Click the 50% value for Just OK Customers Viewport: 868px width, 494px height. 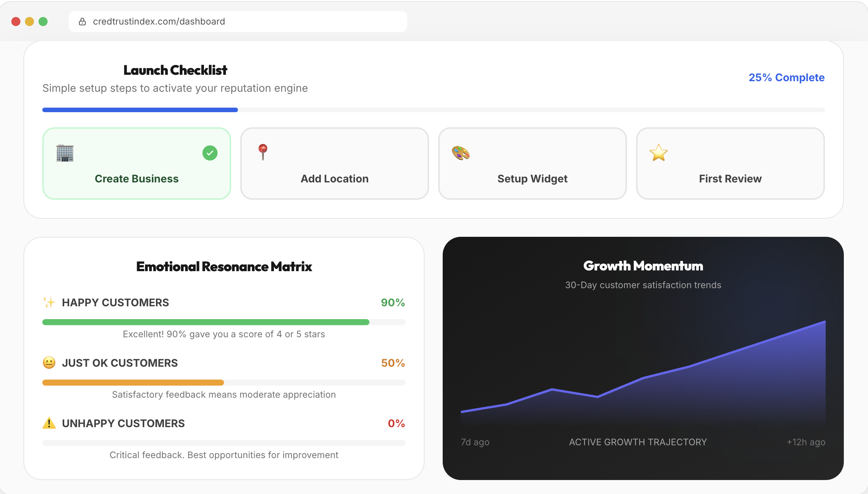pyautogui.click(x=393, y=363)
